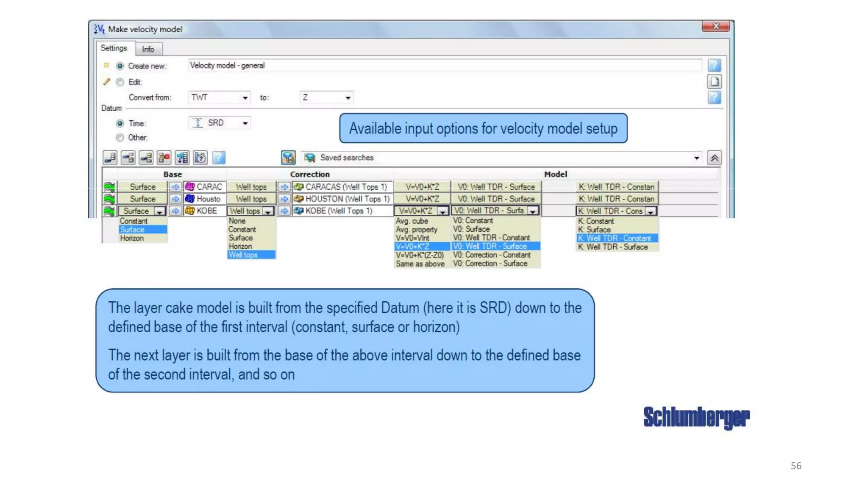Click the sort rows toolbar icon

(182, 158)
